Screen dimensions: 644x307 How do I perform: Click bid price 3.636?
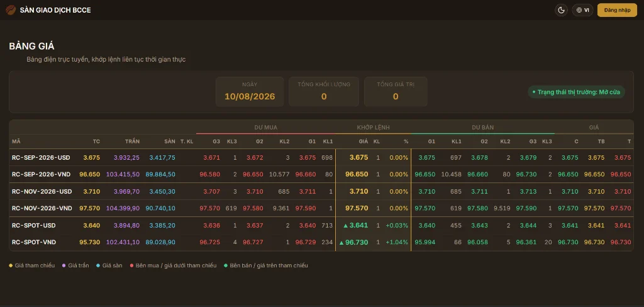pos(212,225)
